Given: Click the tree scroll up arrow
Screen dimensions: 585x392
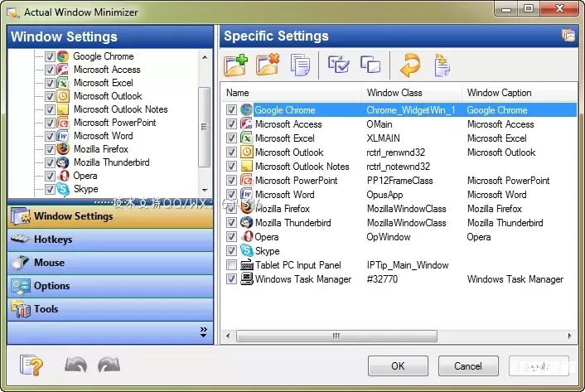Looking at the screenshot, I should pyautogui.click(x=205, y=57).
